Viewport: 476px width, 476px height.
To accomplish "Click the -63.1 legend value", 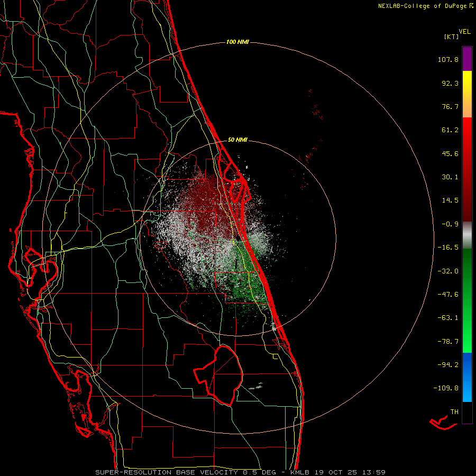I will click(x=448, y=318).
